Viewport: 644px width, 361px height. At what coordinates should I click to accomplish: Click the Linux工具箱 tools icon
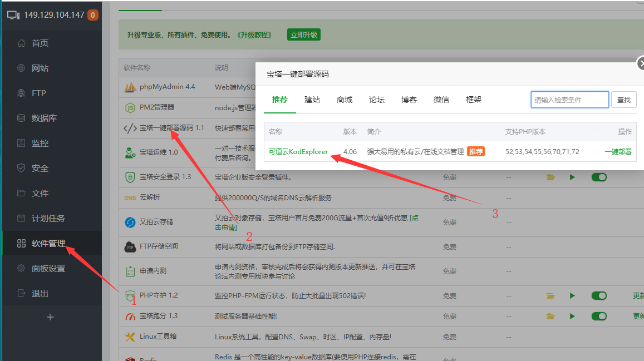(x=130, y=337)
